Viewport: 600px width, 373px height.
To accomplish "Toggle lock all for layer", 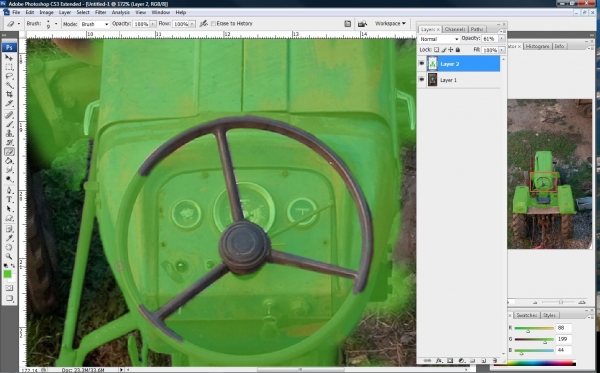I will point(458,50).
